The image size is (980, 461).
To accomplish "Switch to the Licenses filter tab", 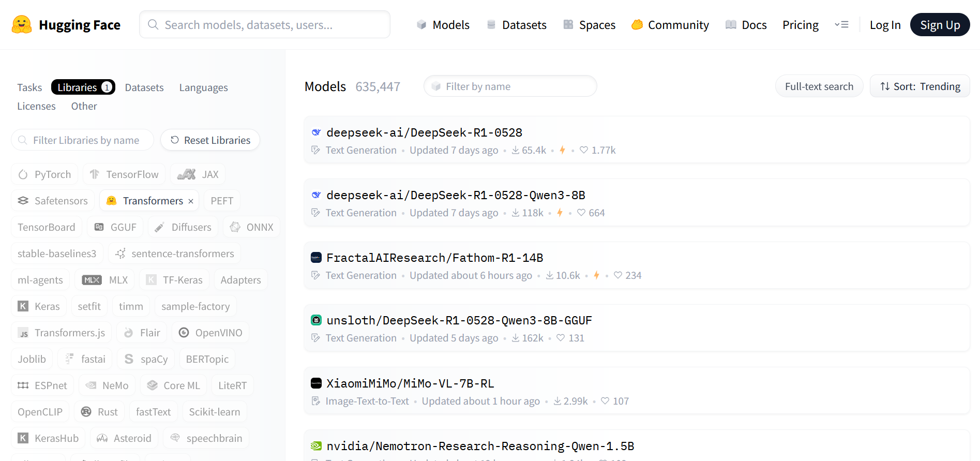I will 36,106.
